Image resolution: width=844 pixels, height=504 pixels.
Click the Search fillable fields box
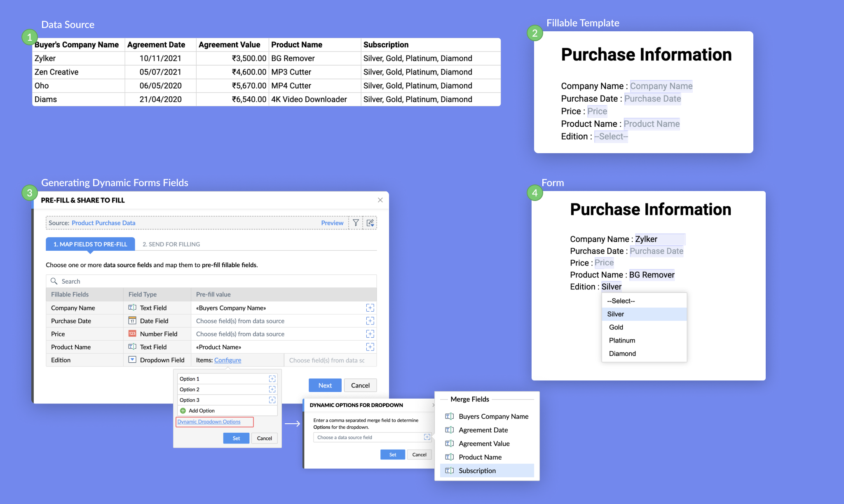pos(211,281)
